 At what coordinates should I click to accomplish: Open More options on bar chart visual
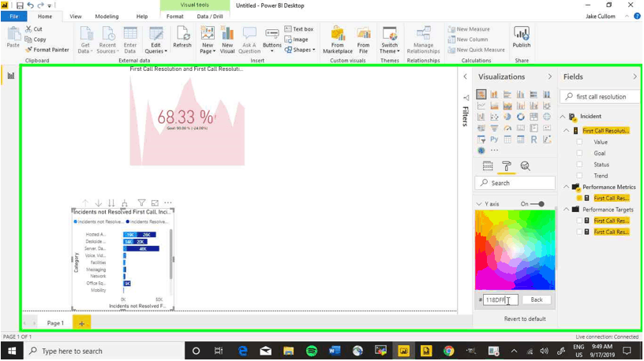tap(168, 203)
